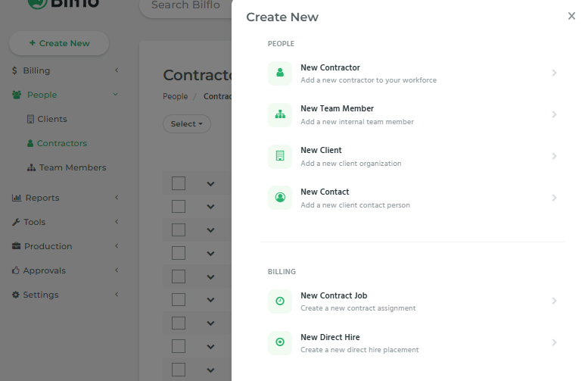
Task: Click the Reports chart icon in sidebar
Action: (17, 198)
